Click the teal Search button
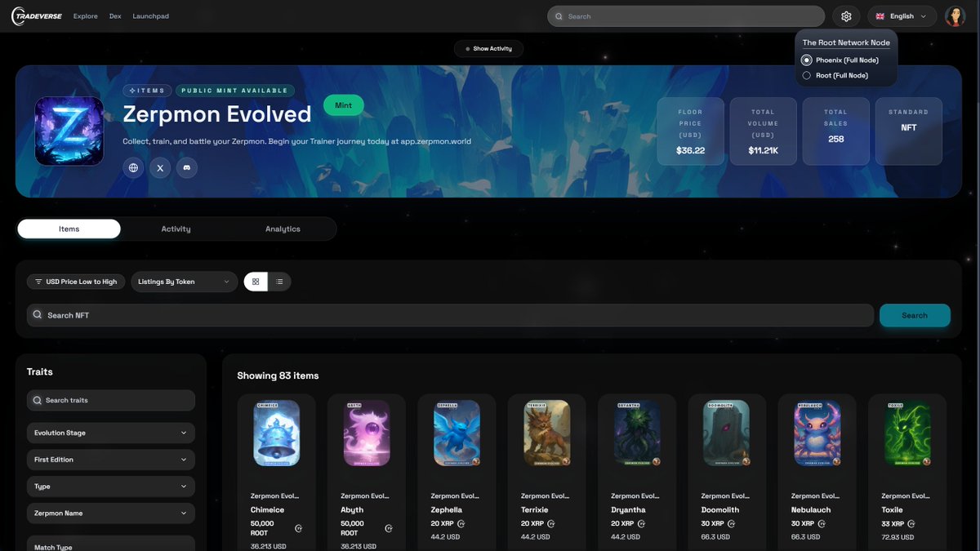Image resolution: width=980 pixels, height=551 pixels. click(915, 315)
